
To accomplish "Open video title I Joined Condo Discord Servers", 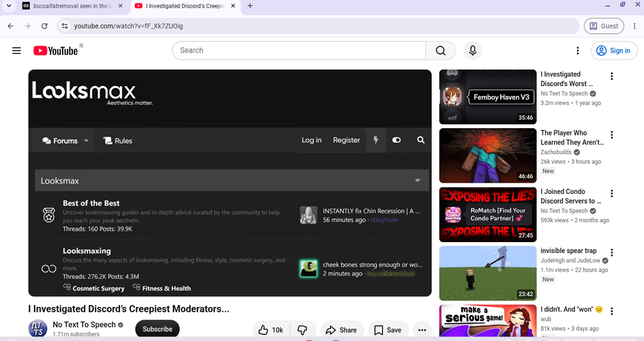I will click(x=571, y=196).
